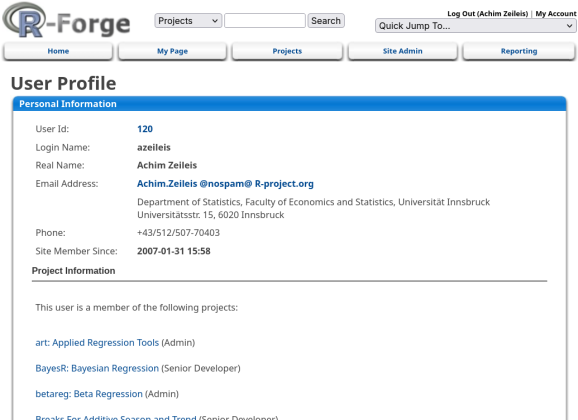Open the Projects navigation tab
578x420 pixels.
point(287,51)
